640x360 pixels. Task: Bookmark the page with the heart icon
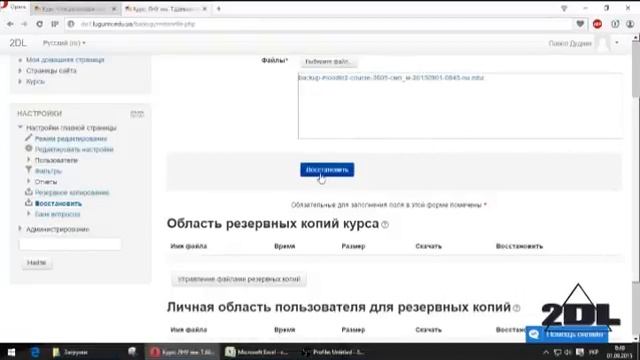580,24
